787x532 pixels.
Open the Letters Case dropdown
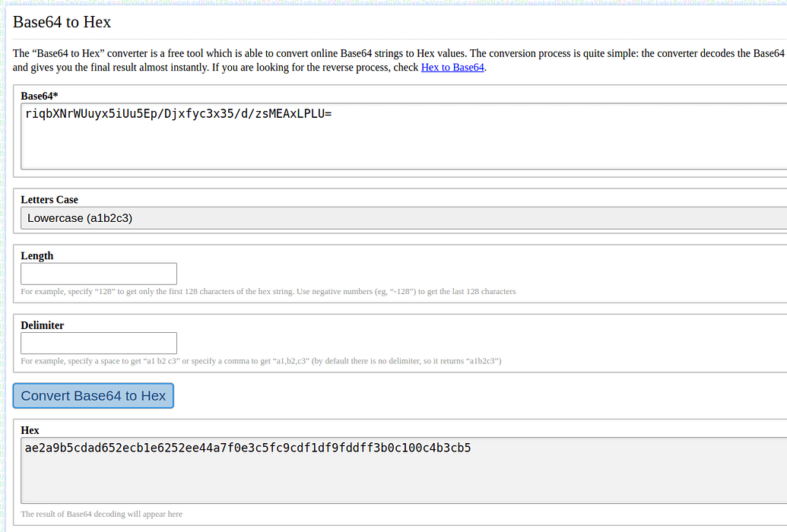pos(403,218)
